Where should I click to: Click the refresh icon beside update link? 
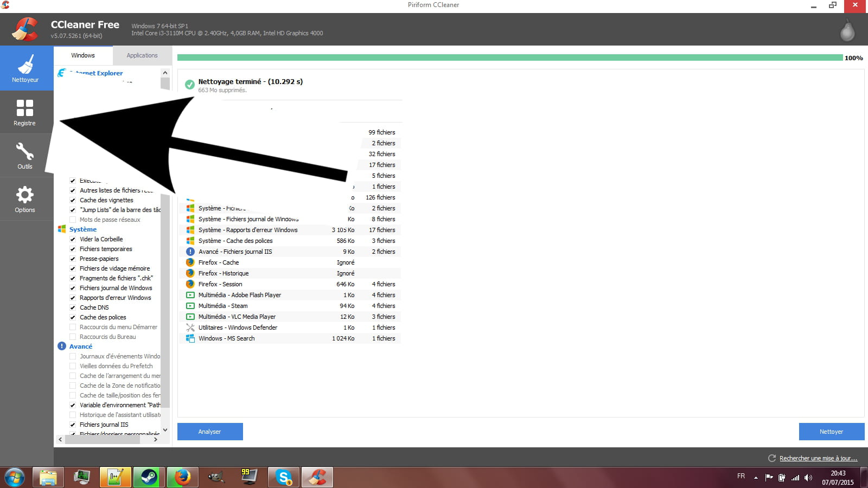pyautogui.click(x=771, y=458)
